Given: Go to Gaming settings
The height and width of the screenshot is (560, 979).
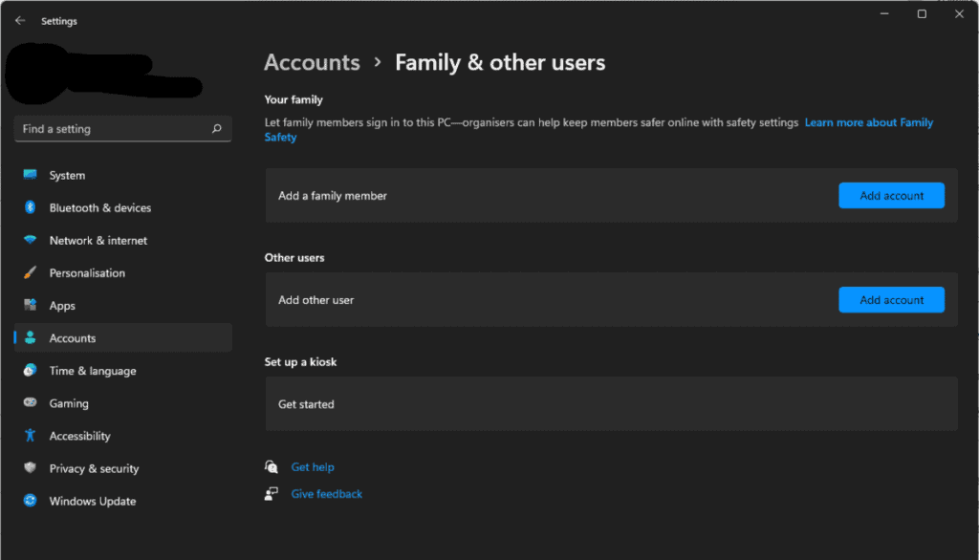Looking at the screenshot, I should click(123, 403).
